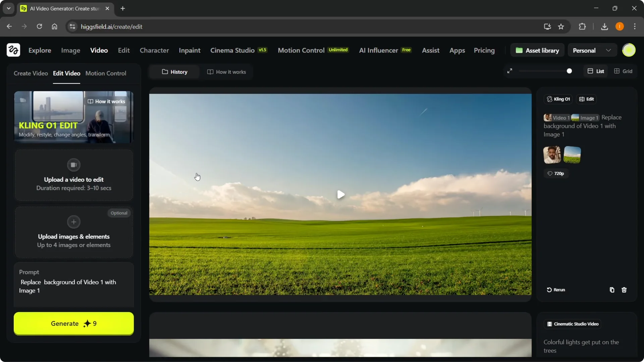Delete the Kling O1 generation
This screenshot has height=362, width=644.
tap(624, 290)
